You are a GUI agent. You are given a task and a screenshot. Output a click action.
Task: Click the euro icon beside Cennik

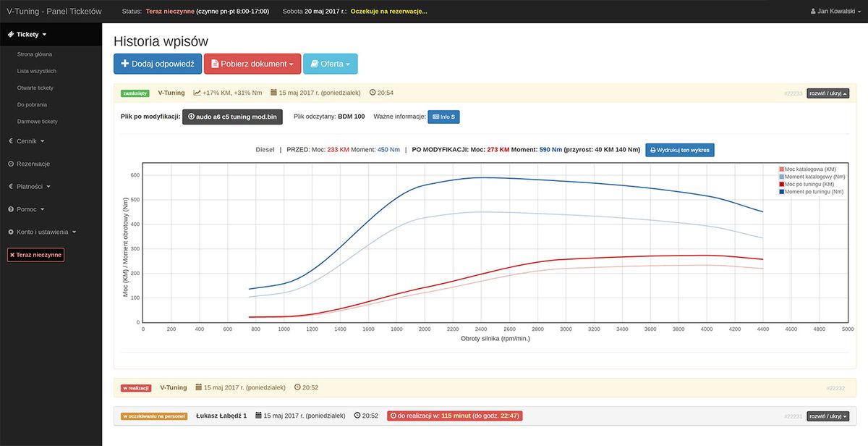point(11,141)
